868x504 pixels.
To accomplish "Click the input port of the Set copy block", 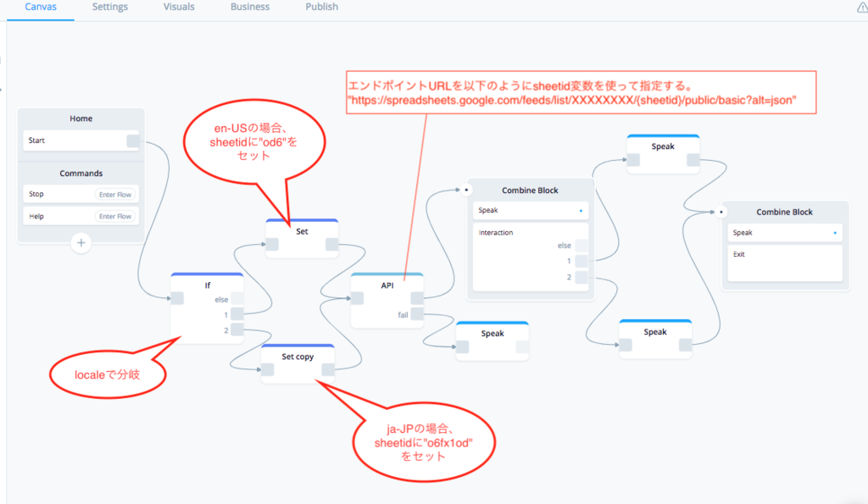I will click(x=266, y=368).
